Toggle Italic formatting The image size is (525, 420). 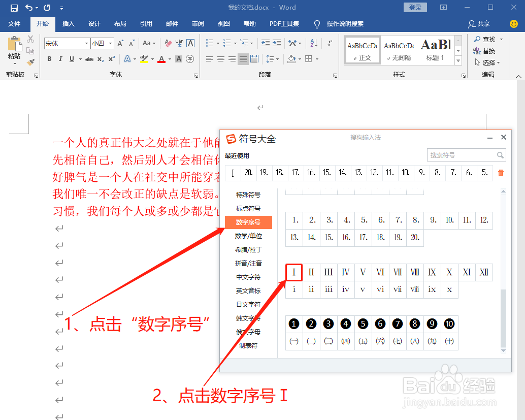click(x=60, y=59)
